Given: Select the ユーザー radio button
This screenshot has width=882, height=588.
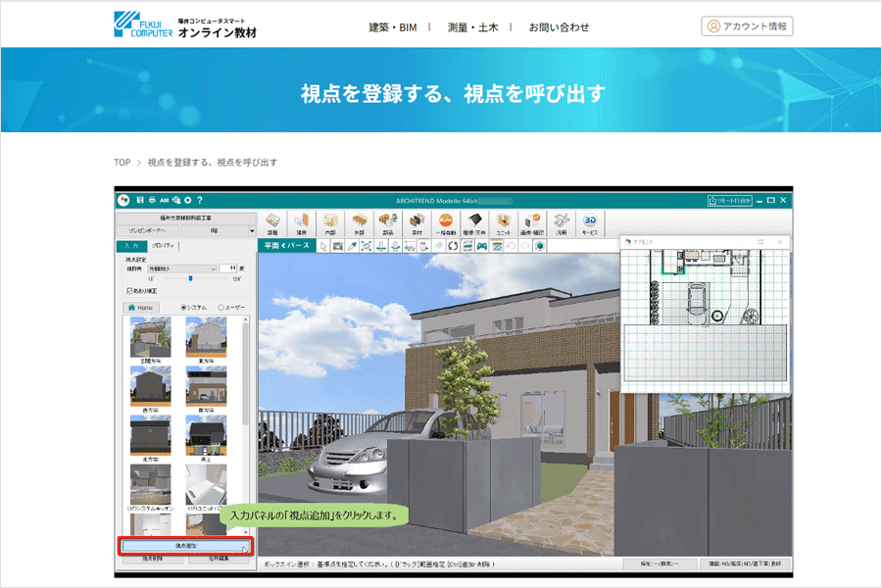Looking at the screenshot, I should point(221,308).
